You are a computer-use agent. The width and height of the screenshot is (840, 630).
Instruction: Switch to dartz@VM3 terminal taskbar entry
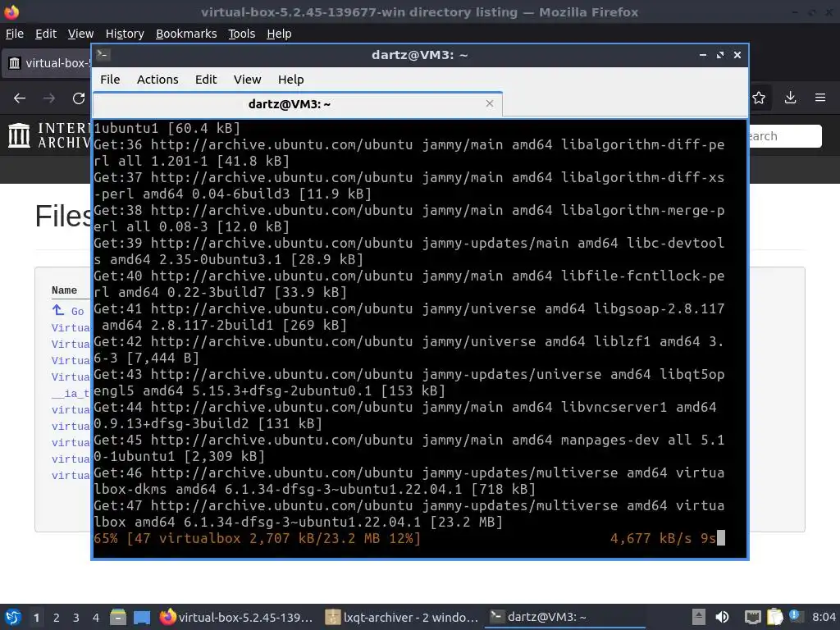[x=564, y=617]
